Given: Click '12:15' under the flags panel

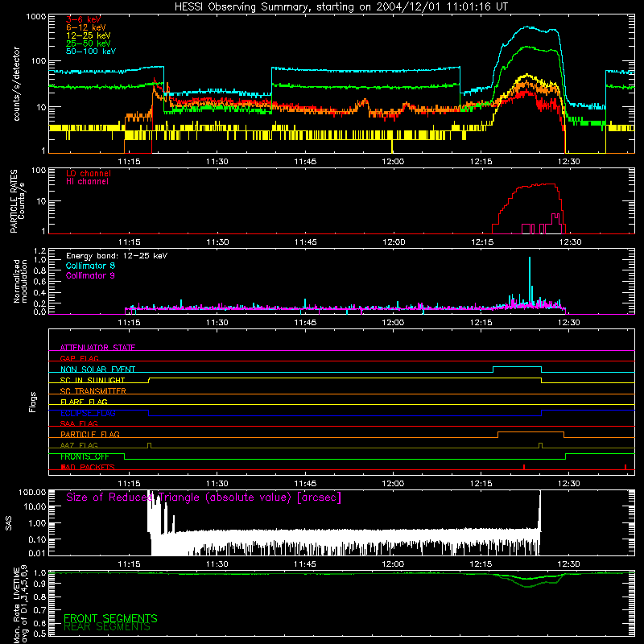Looking at the screenshot, I should pos(481,484).
